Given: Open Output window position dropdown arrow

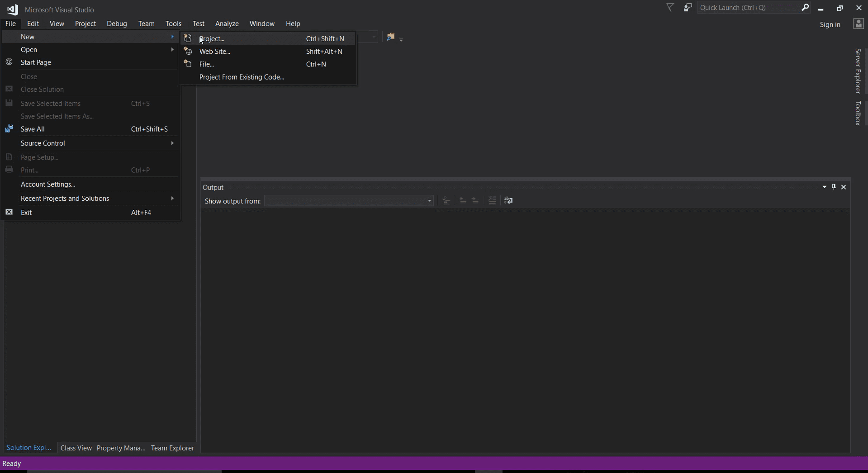Looking at the screenshot, I should tap(824, 187).
